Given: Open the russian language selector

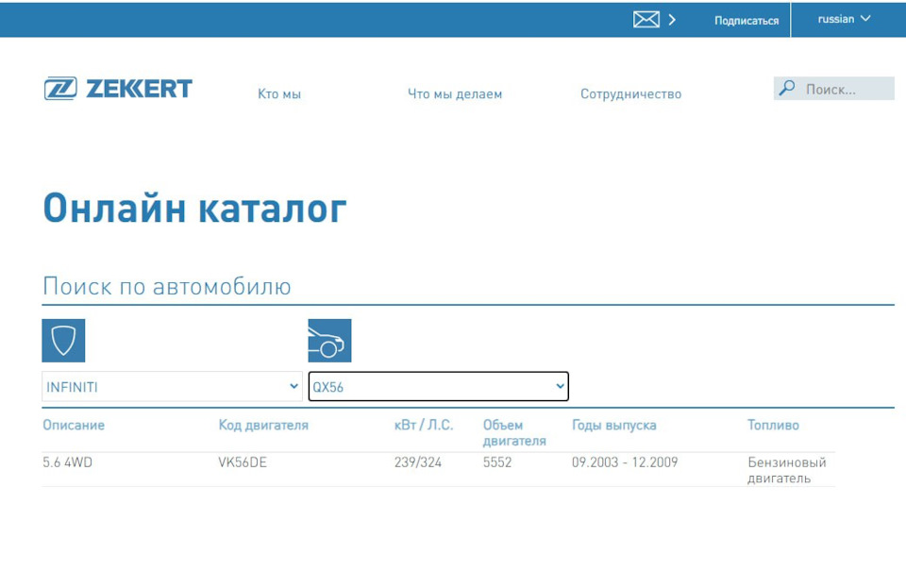Looking at the screenshot, I should pyautogui.click(x=842, y=18).
